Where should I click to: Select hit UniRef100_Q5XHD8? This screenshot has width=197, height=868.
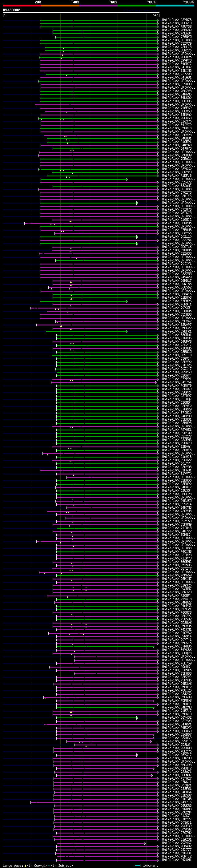(177, 315)
